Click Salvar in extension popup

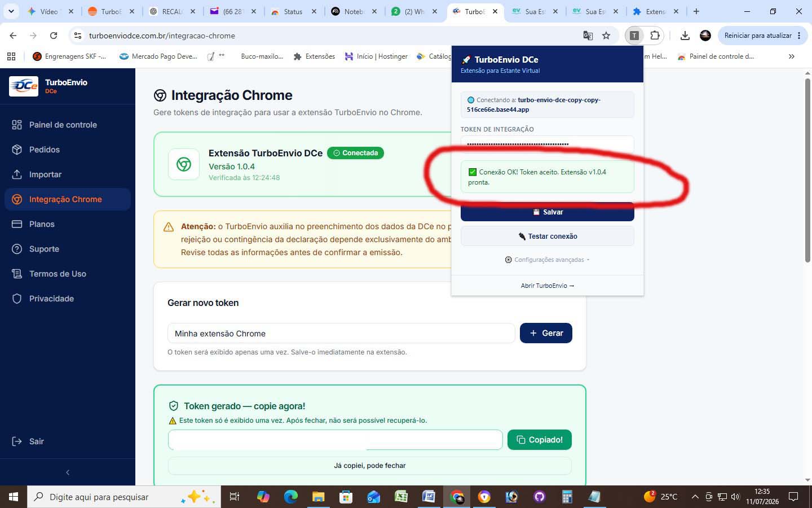click(547, 212)
